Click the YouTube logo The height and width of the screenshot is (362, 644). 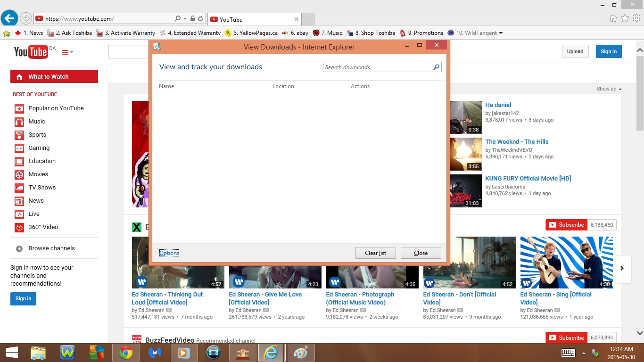click(x=31, y=51)
